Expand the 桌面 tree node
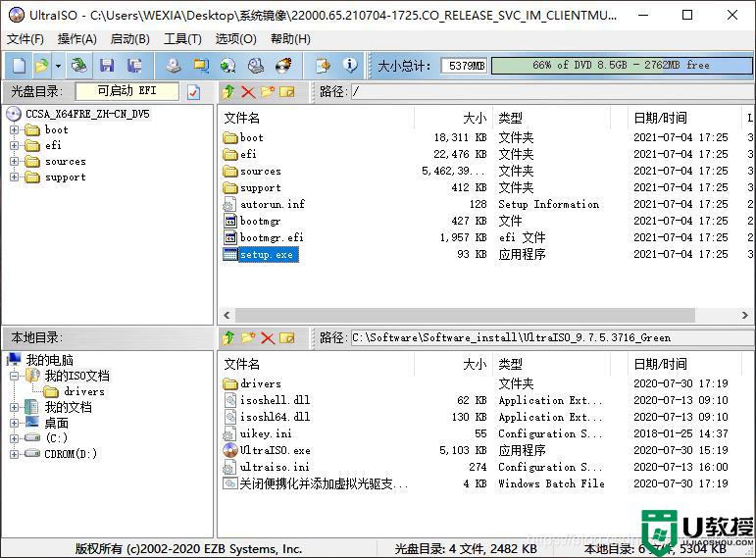Screen dimensions: 756x558 14,423
